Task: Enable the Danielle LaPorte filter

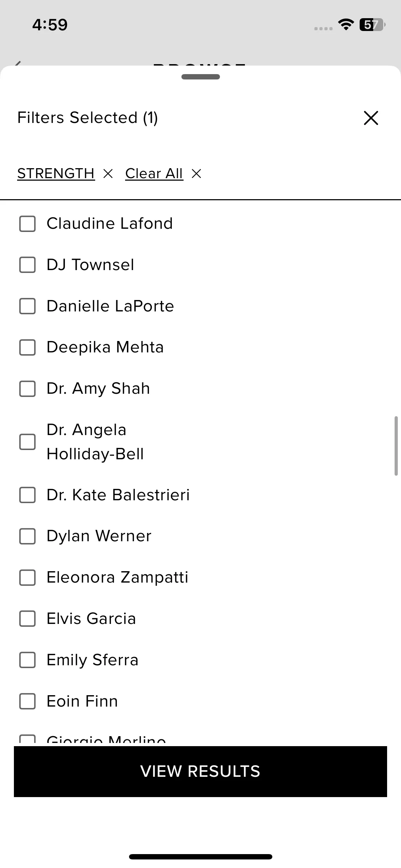Action: [27, 306]
